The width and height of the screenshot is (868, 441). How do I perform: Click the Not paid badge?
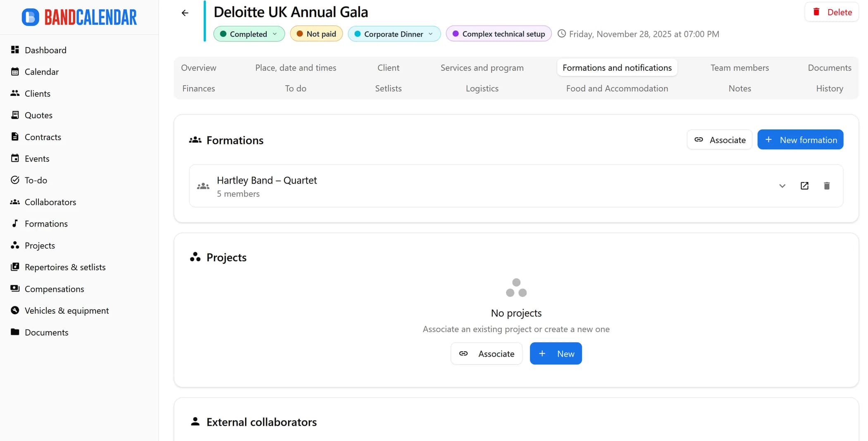point(316,34)
